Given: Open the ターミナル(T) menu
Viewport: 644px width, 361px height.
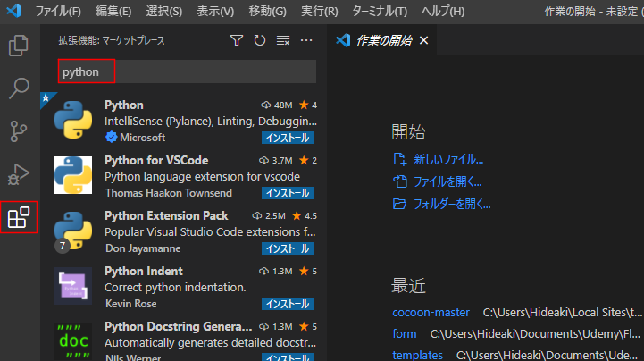Looking at the screenshot, I should tap(380, 11).
